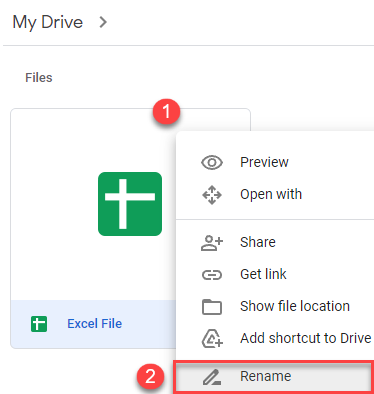The width and height of the screenshot is (374, 394).
Task: Click the chain link icon
Action: pos(212,275)
